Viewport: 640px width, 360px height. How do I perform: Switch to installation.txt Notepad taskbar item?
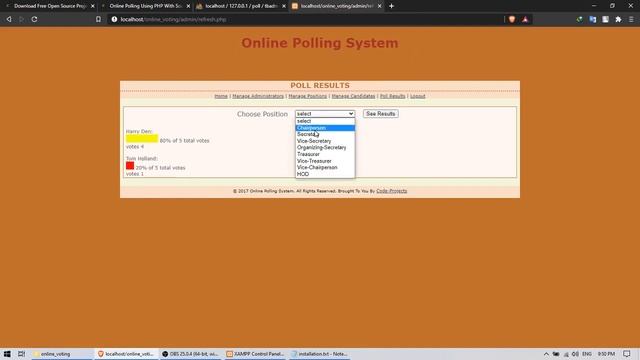tap(320, 354)
